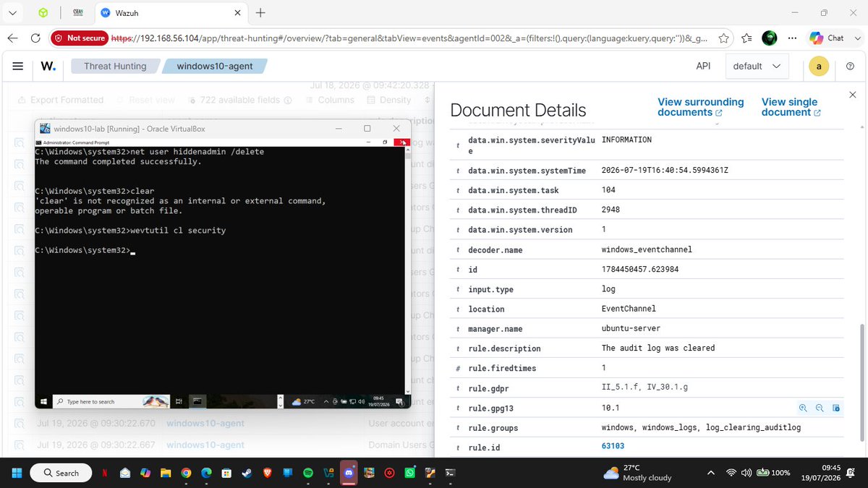Open the Copilot Chat button
The image size is (868, 488).
point(827,38)
